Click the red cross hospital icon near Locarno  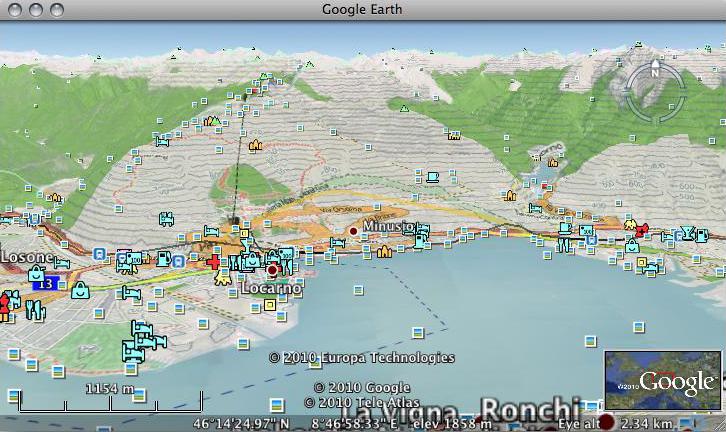point(213,262)
